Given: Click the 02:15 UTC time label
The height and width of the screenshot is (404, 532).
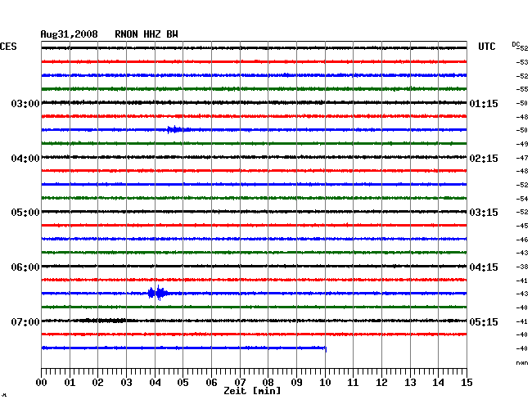Looking at the screenshot, I should pyautogui.click(x=484, y=159).
